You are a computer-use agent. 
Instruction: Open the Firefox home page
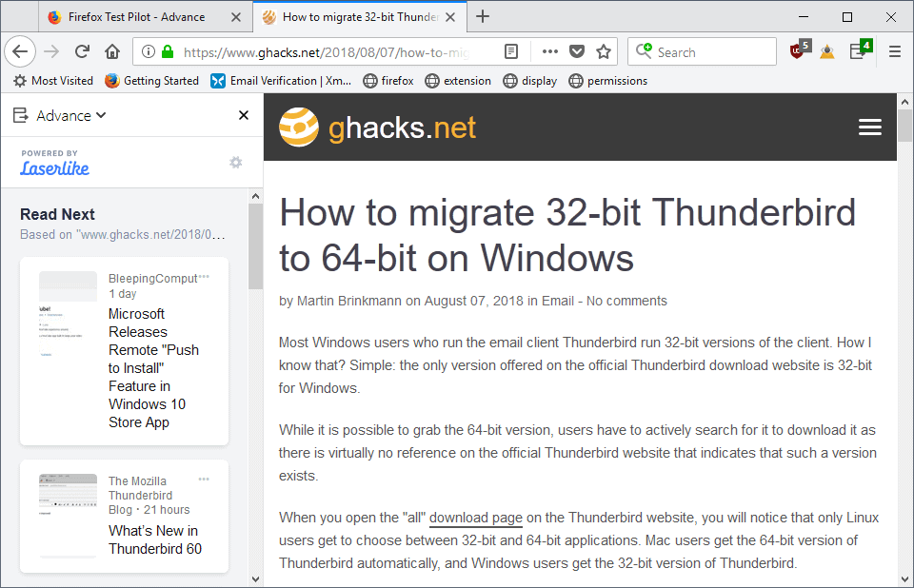(112, 52)
